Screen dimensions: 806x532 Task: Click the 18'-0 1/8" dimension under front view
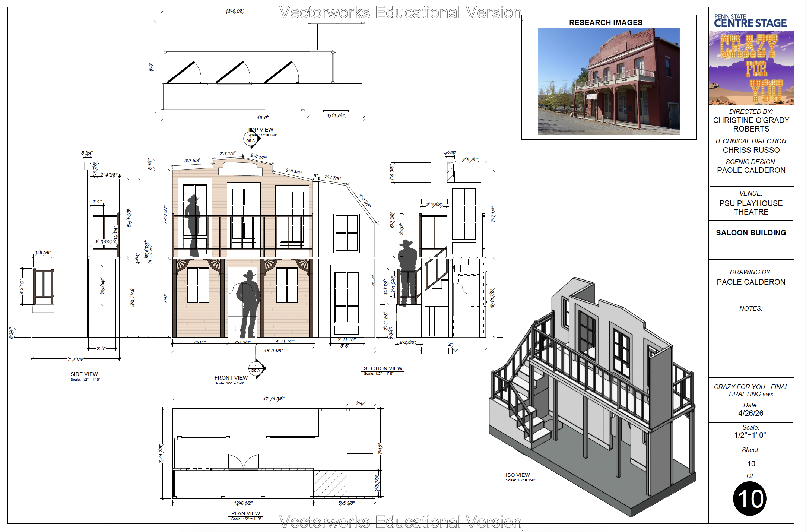click(x=274, y=351)
